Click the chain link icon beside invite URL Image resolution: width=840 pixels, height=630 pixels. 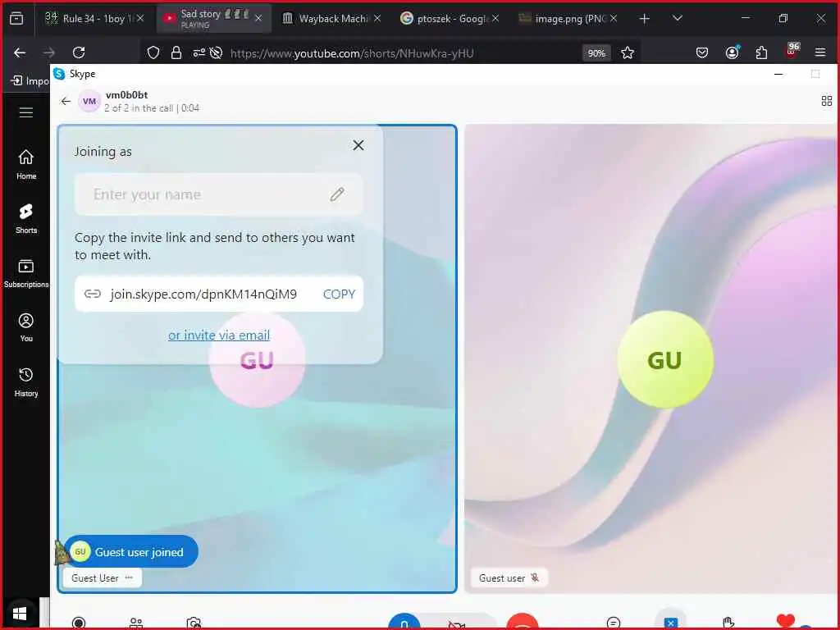(x=92, y=294)
